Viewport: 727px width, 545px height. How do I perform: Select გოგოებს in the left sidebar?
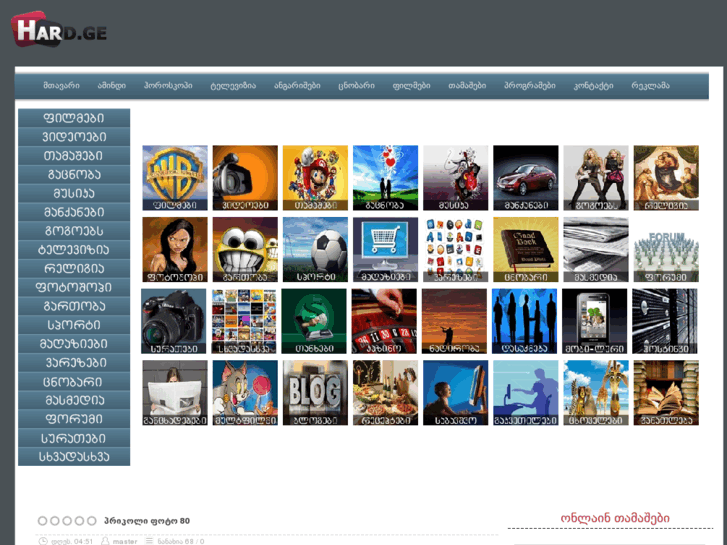click(74, 231)
